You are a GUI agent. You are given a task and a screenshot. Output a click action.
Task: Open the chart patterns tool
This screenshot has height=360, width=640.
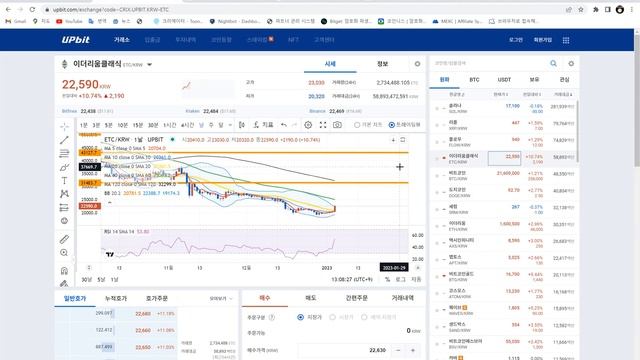tap(64, 194)
